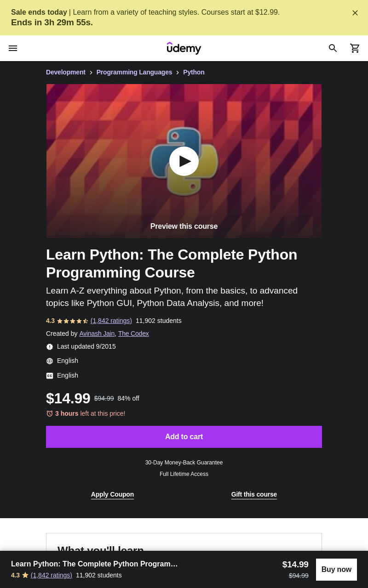
Task: Open Programming Languages breadcrumb link
Action: pos(134,72)
